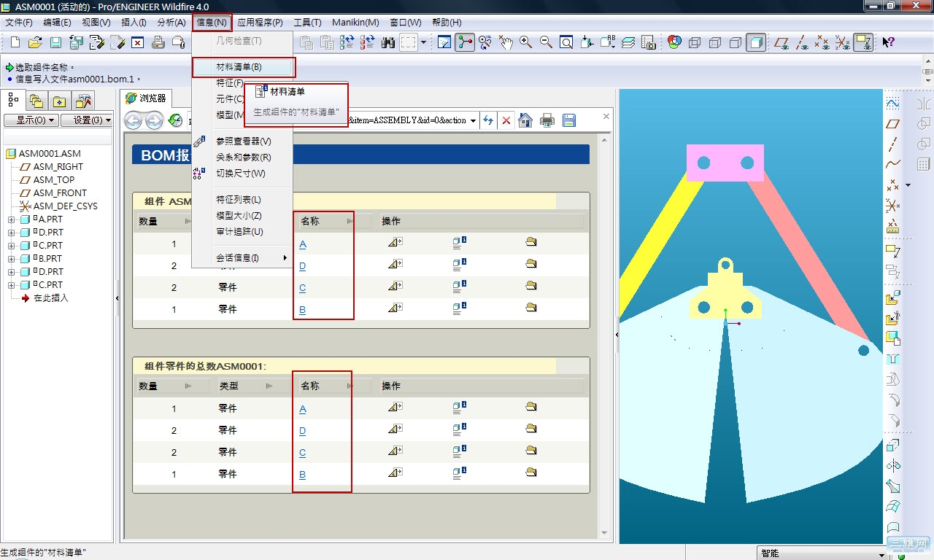Open the 文件(F) menu
The width and height of the screenshot is (934, 560).
point(18,23)
